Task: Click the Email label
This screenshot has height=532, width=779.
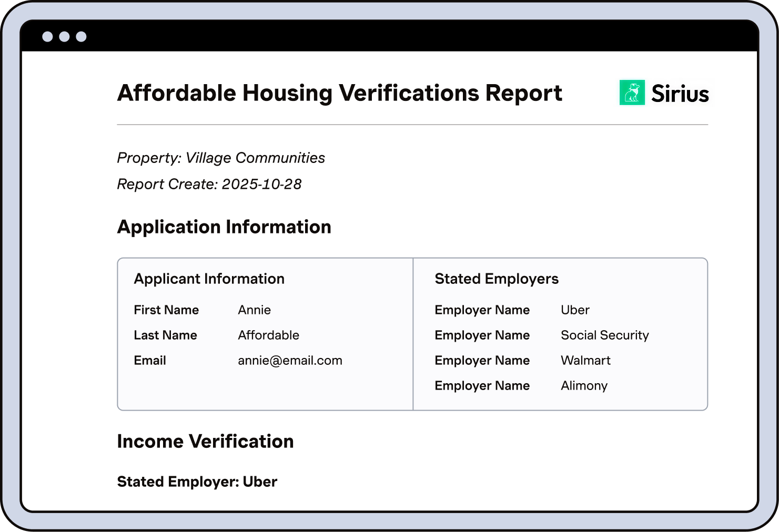Action: 150,361
